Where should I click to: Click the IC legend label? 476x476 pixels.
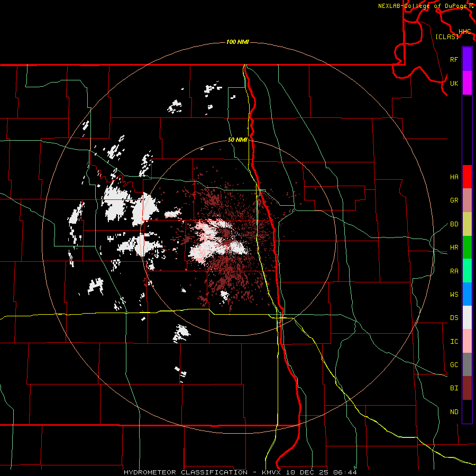coord(454,341)
